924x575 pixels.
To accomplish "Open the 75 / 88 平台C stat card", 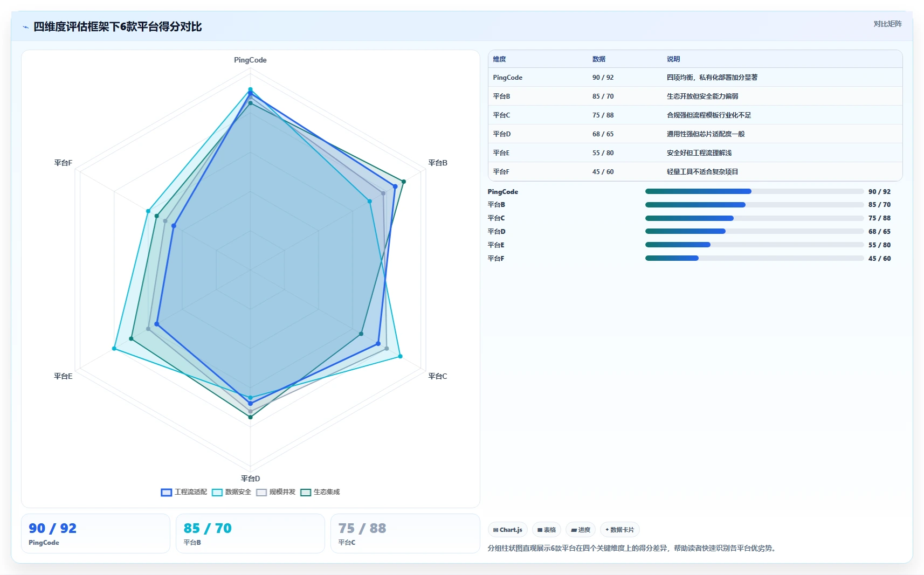I will point(405,534).
